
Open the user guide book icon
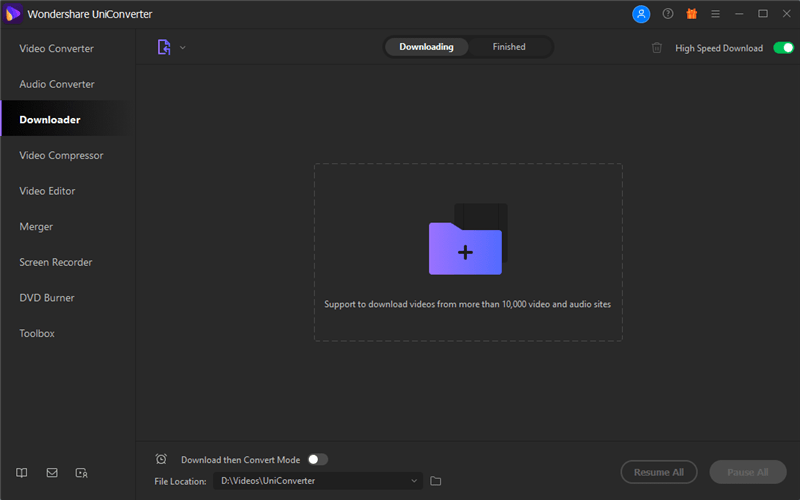click(21, 473)
